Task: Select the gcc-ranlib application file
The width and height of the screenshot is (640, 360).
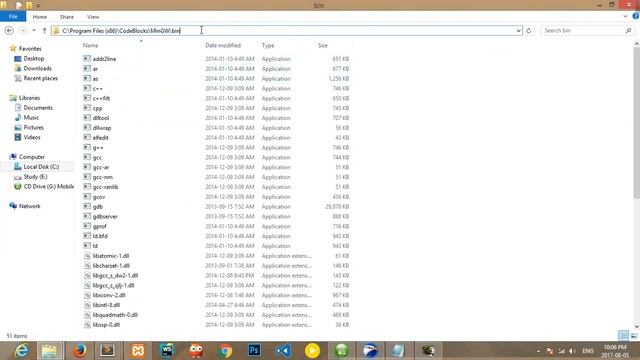Action: [x=105, y=187]
